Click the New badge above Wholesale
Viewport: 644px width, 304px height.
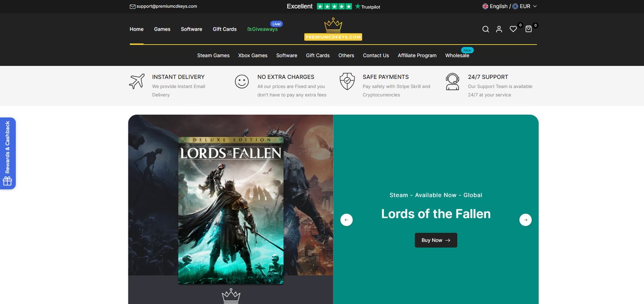467,50
